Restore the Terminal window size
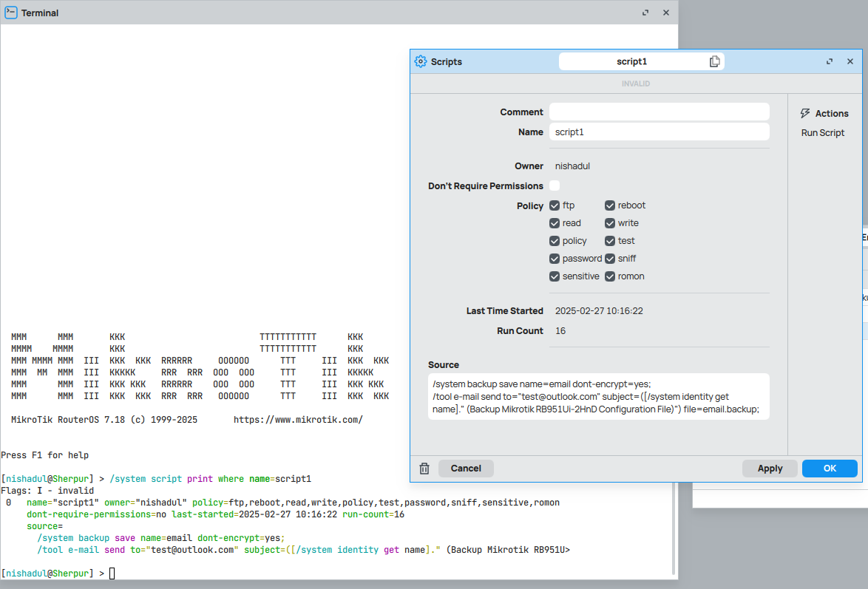868x589 pixels. click(645, 13)
